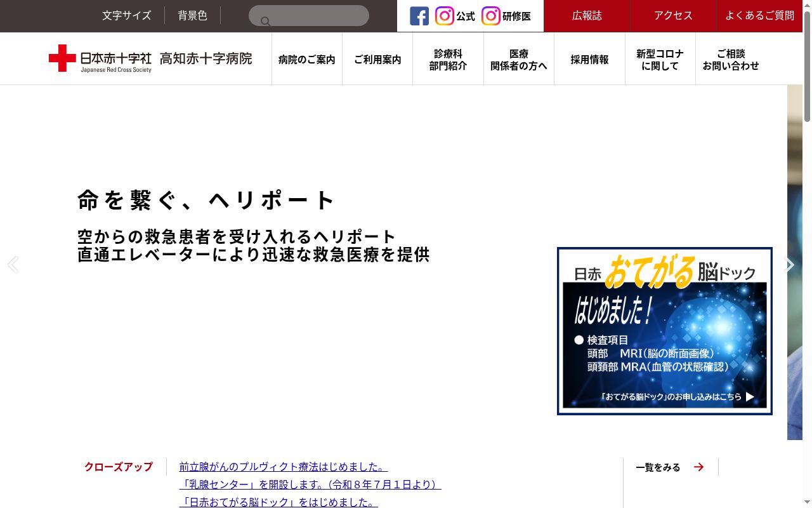
Task: Open ご相談 お問い合わせ menu
Action: [x=731, y=59]
